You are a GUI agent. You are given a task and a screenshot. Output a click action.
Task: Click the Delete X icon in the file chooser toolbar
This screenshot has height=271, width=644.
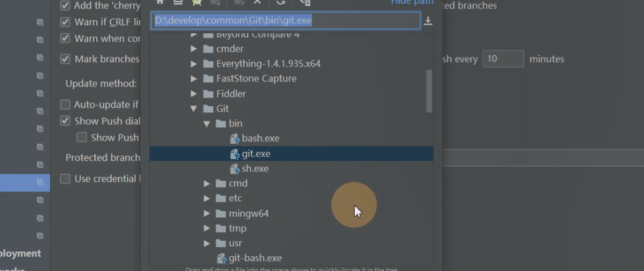tap(257, 2)
